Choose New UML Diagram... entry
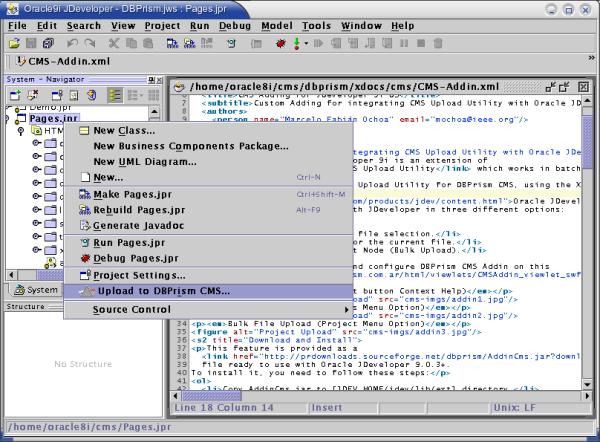 point(208,162)
